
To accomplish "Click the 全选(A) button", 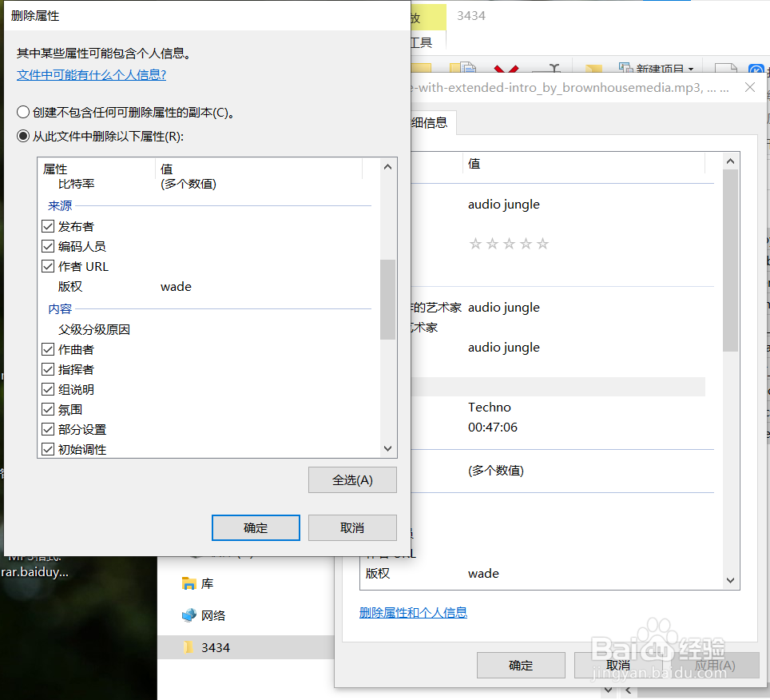I will click(x=352, y=480).
